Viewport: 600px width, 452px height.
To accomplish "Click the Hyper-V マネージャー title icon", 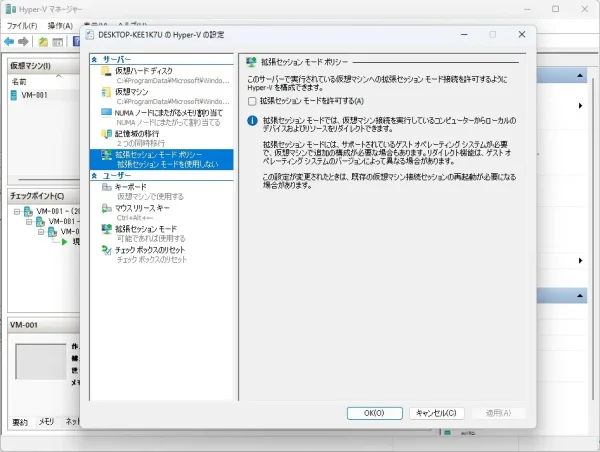I will [11, 9].
